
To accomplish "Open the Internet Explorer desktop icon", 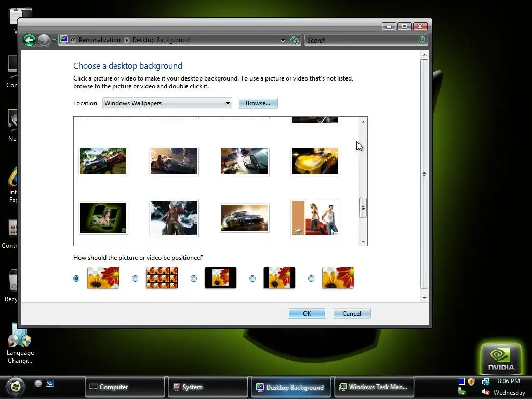I will (12, 185).
